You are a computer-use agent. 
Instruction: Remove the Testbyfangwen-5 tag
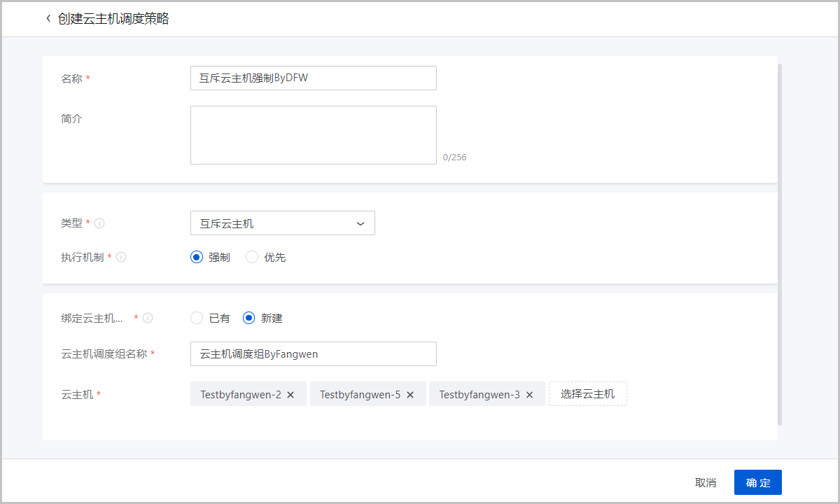(x=410, y=395)
